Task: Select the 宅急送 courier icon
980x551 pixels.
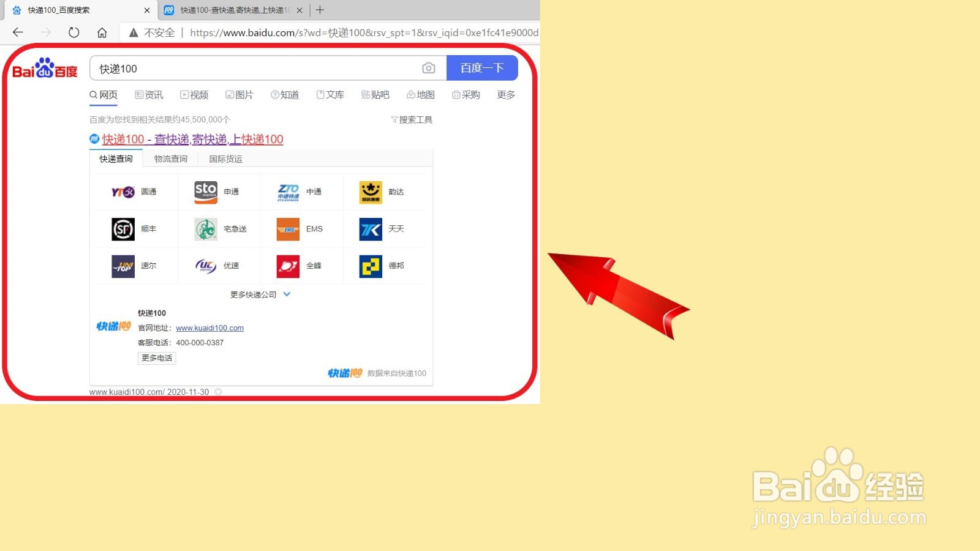Action: point(206,229)
